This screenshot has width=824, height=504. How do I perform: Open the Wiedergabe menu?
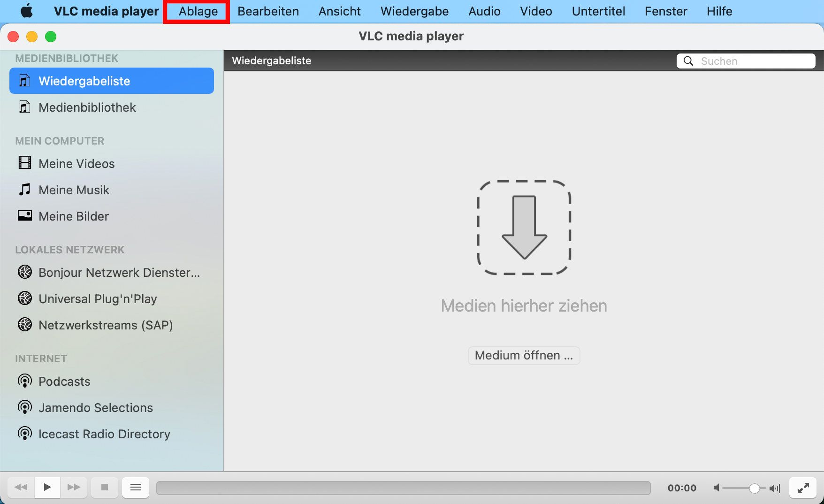414,11
